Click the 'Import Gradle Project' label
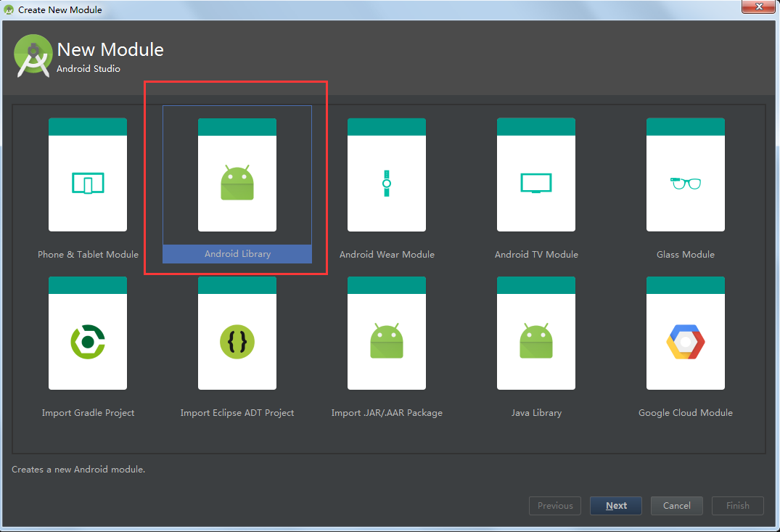780x532 pixels. click(88, 412)
